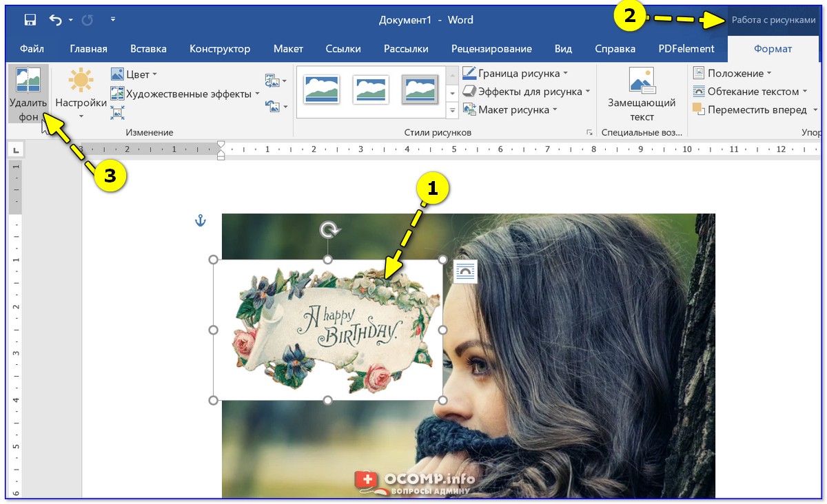Click the tab selector at the ruler corner
Image resolution: width=827 pixels, height=504 pixels.
tap(15, 149)
